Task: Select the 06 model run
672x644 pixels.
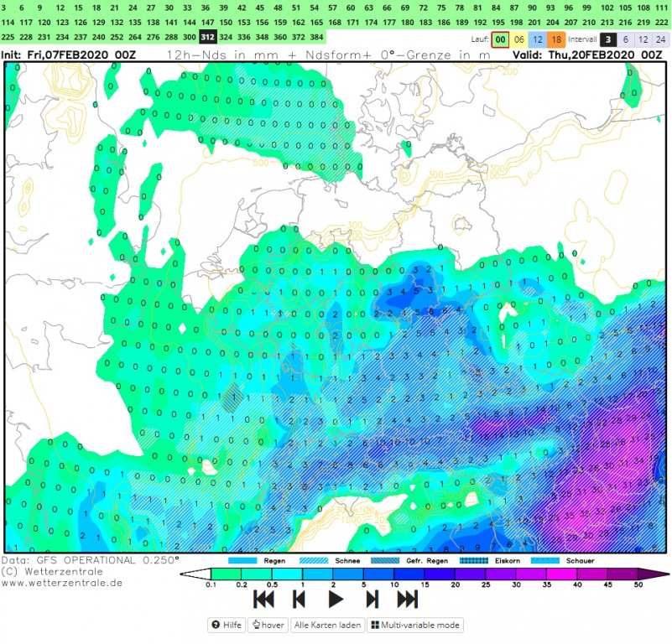Action: coord(518,39)
